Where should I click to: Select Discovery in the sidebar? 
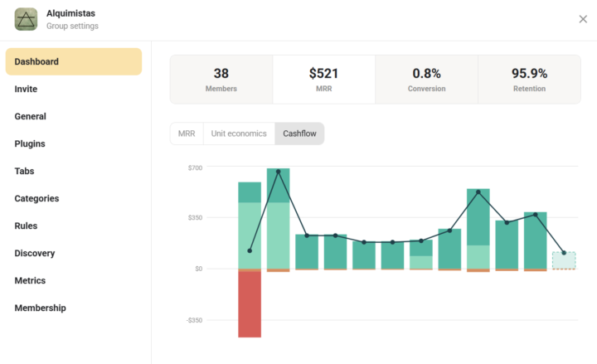click(x=35, y=253)
